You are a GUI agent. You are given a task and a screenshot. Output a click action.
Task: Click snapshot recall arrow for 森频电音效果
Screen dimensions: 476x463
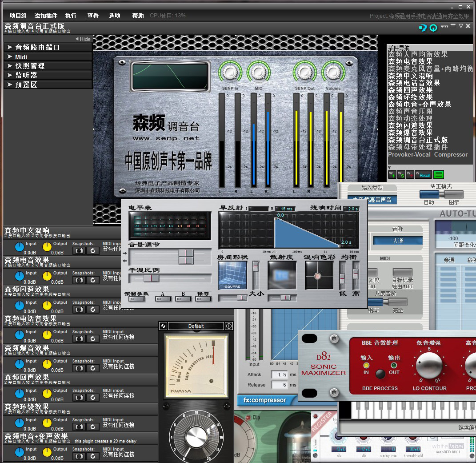pyautogui.click(x=92, y=280)
